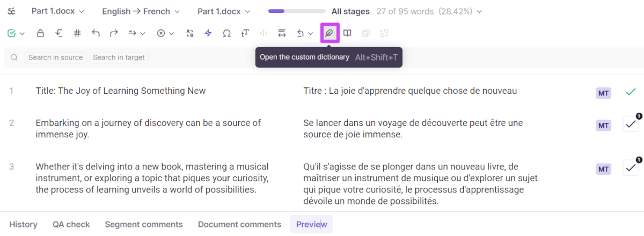
Task: Click the Search in source field
Action: click(x=55, y=57)
